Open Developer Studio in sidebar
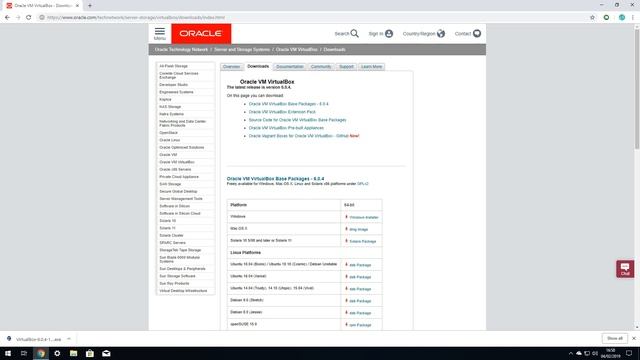 pos(173,85)
